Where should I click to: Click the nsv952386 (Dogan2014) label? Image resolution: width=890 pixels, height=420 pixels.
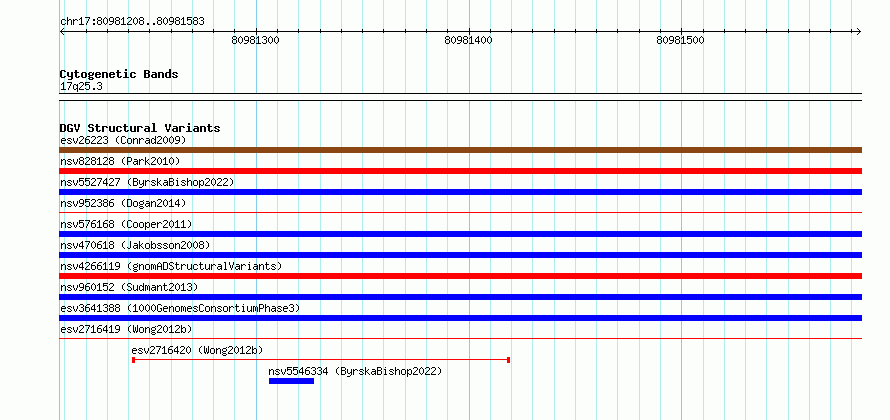coord(123,203)
